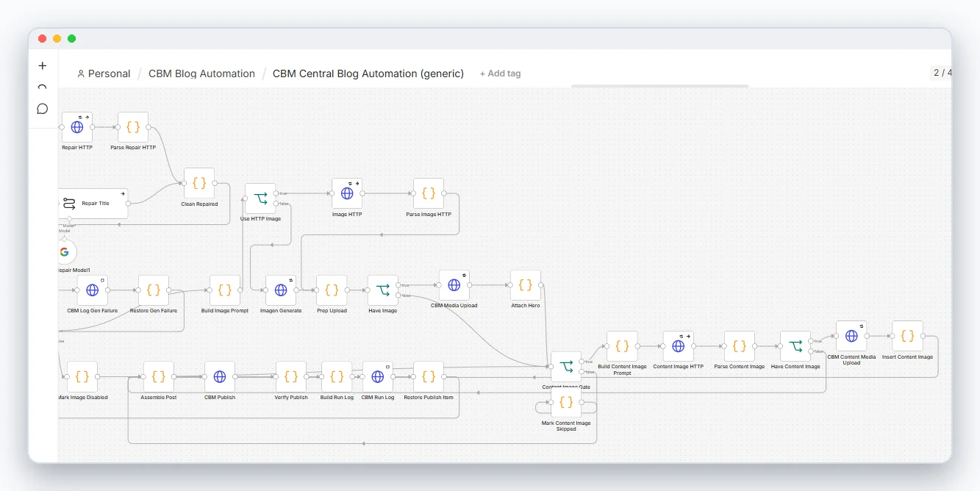Select the CBM Media Upload node
980x491 pixels.
point(454,285)
